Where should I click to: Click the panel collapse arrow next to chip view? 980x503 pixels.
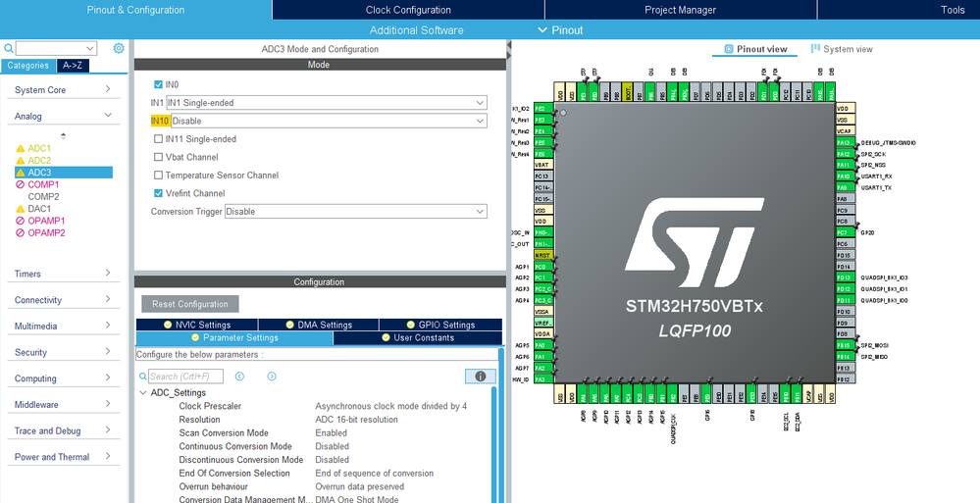tap(509, 46)
